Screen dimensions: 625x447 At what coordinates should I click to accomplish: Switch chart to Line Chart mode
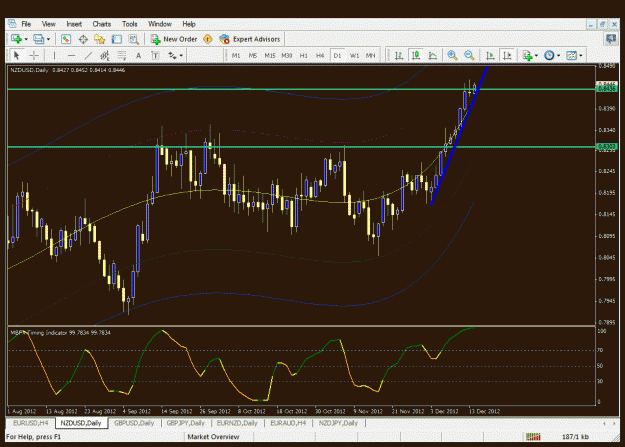pyautogui.click(x=432, y=55)
